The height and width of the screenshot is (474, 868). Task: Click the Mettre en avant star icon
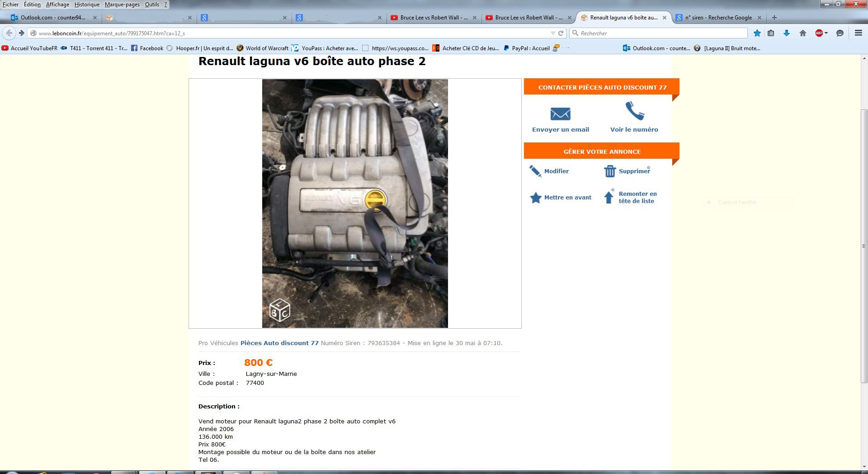536,198
